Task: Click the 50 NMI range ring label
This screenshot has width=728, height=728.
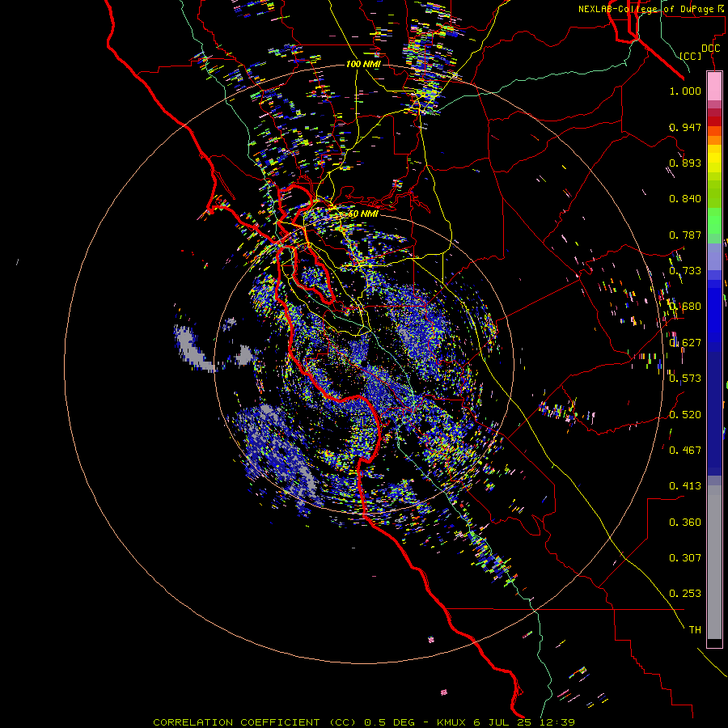Action: 363,214
